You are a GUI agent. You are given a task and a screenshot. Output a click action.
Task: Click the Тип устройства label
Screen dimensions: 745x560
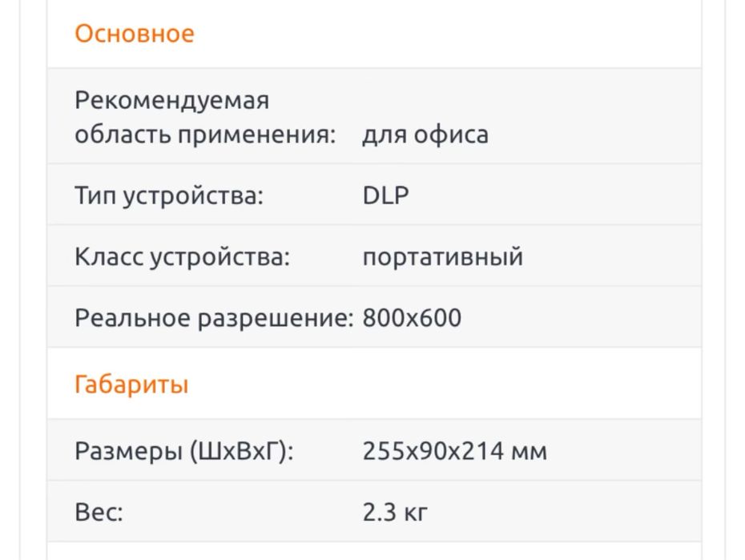pos(168,195)
